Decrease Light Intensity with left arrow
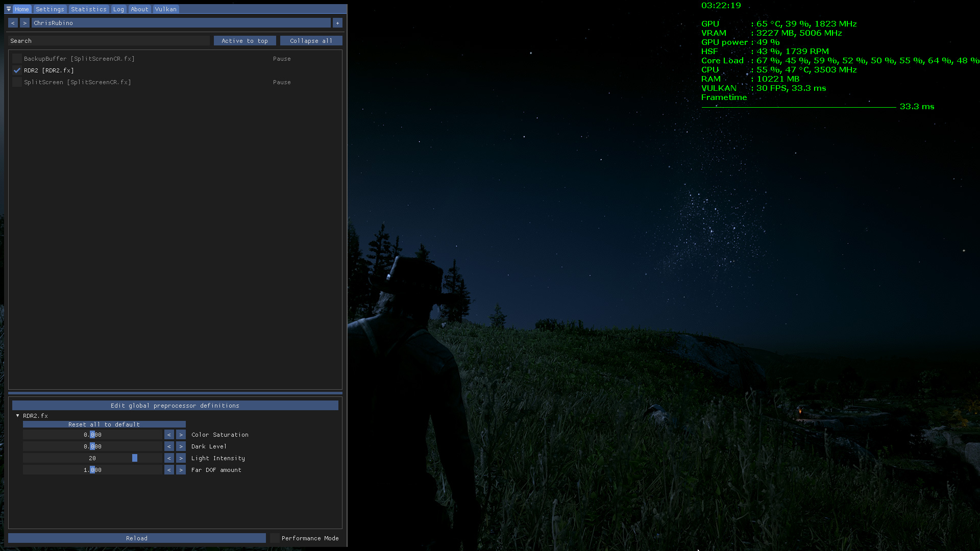This screenshot has height=551, width=980. click(169, 458)
